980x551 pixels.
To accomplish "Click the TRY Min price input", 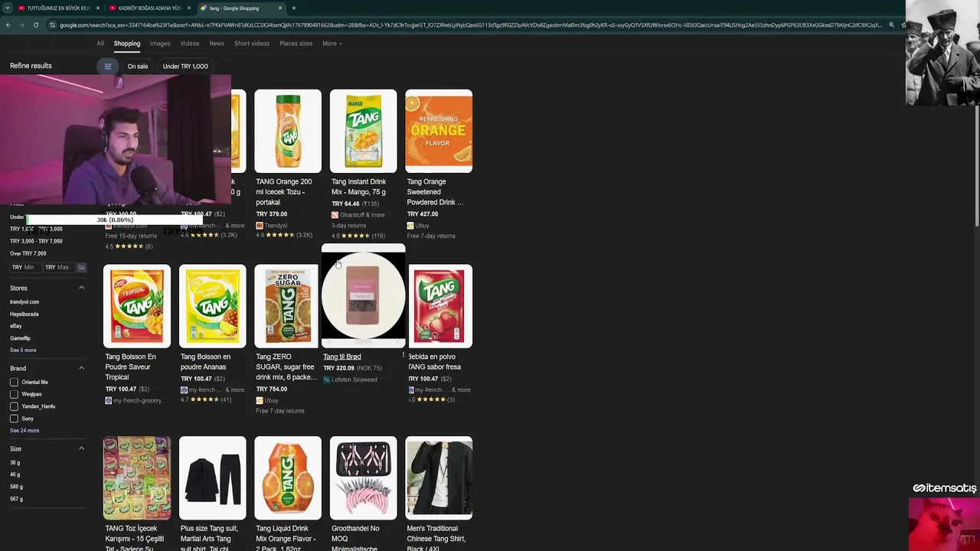I will point(24,267).
